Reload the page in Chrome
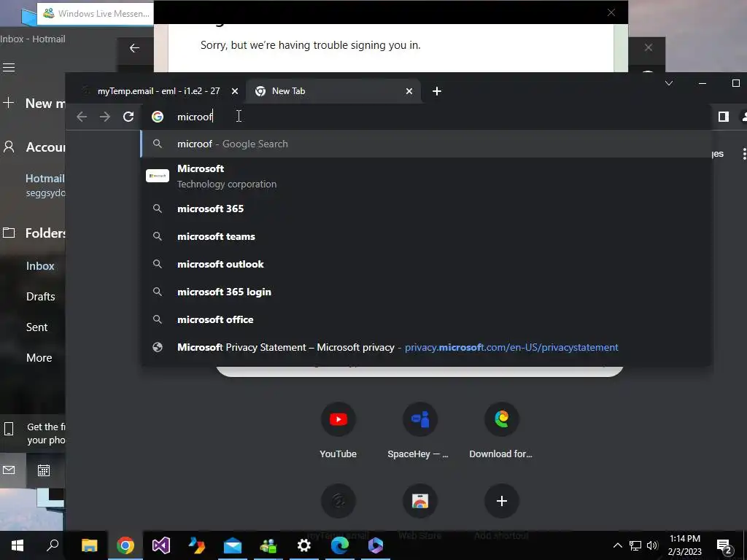This screenshot has height=560, width=747. pyautogui.click(x=128, y=117)
